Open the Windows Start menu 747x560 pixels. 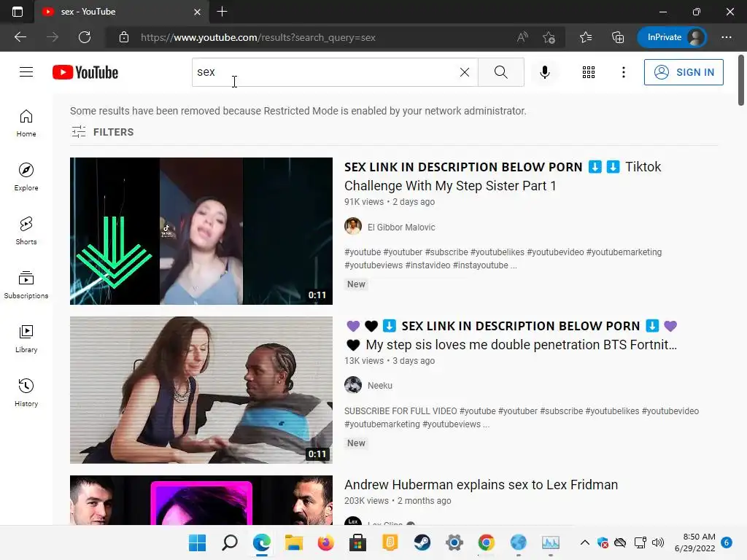pos(197,542)
